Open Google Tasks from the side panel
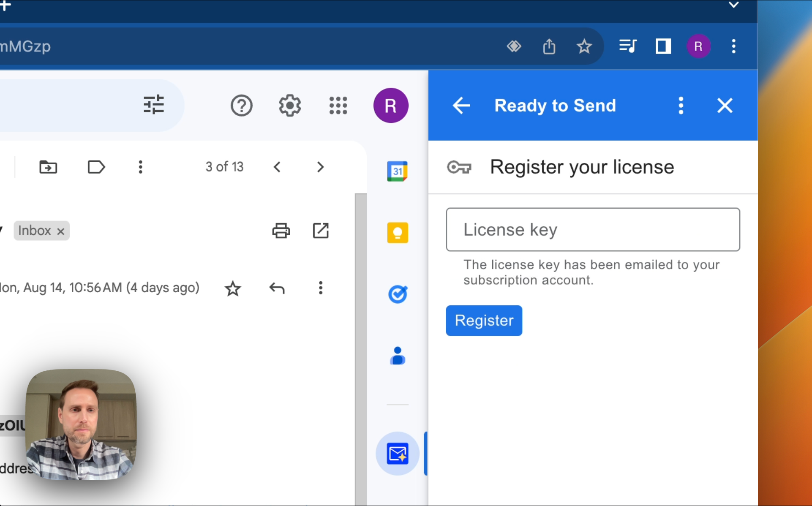This screenshot has height=506, width=812. (x=397, y=294)
